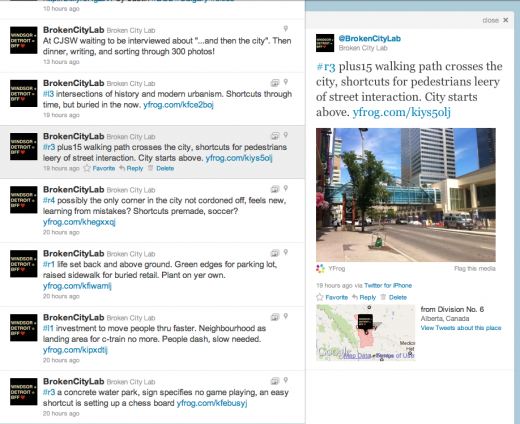Open BrokenCityLab avatar in detail pane

325,43
